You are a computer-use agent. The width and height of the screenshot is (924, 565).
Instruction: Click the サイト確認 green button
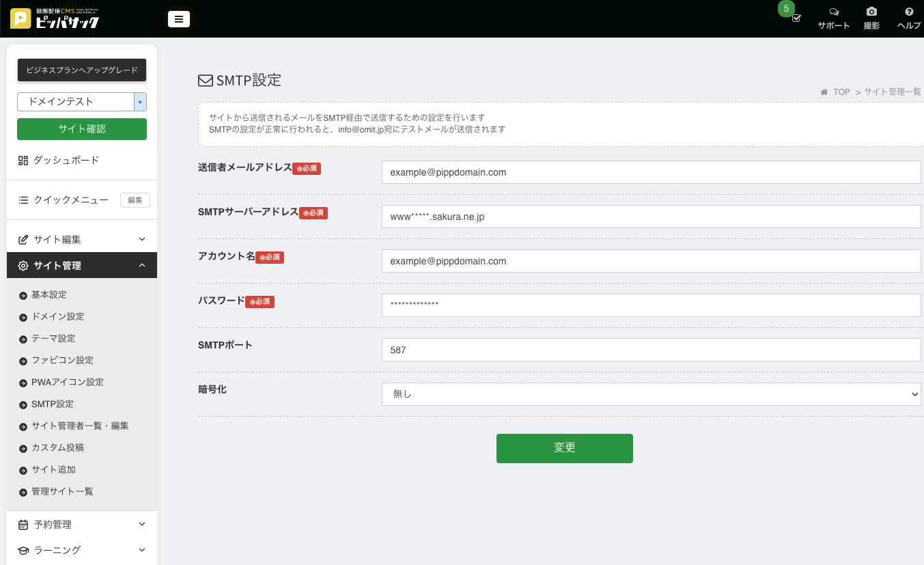(81, 129)
